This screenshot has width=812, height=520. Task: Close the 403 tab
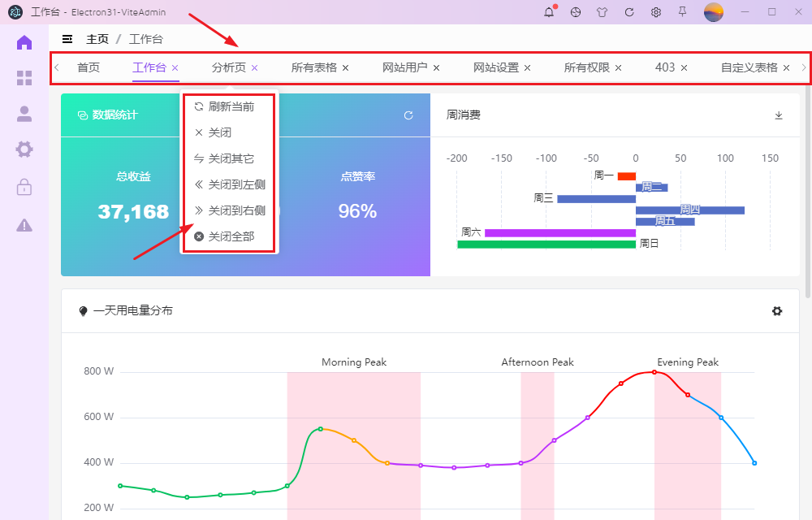(x=684, y=68)
